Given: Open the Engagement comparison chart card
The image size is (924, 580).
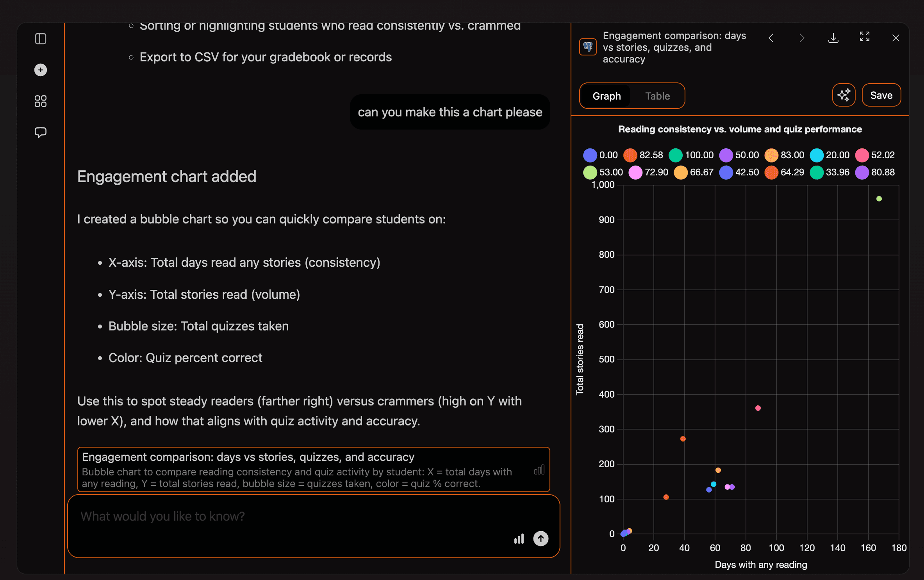Looking at the screenshot, I should [313, 469].
